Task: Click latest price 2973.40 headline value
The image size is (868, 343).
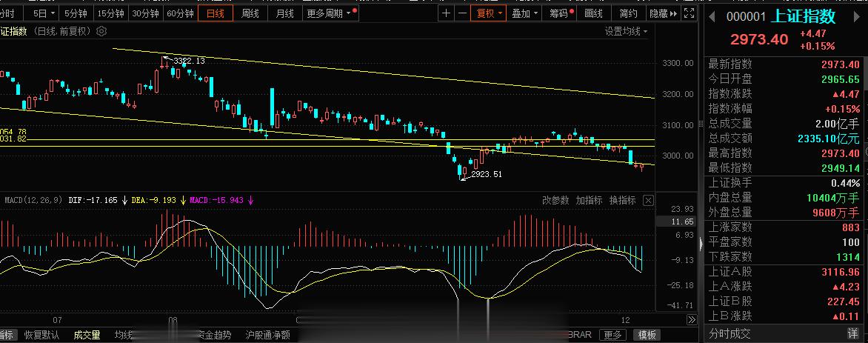Action: point(758,39)
